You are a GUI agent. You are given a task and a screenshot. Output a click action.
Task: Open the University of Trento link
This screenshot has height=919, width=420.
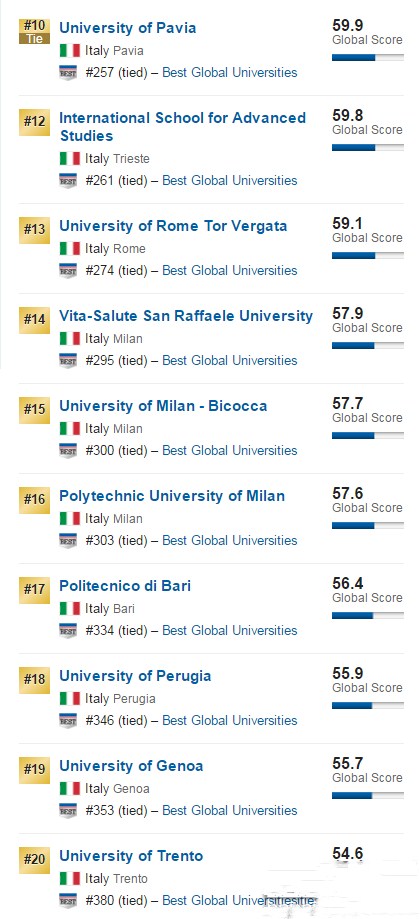coord(131,856)
